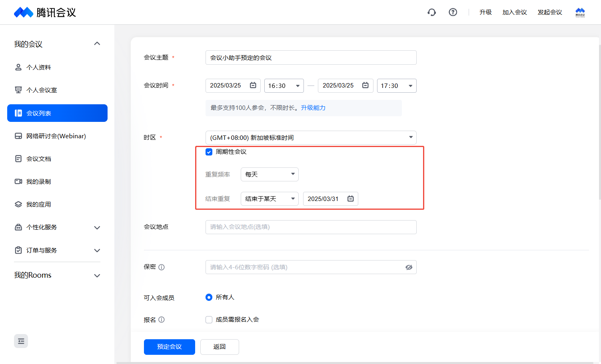
Task: Click the user avatar in top right
Action: click(580, 12)
